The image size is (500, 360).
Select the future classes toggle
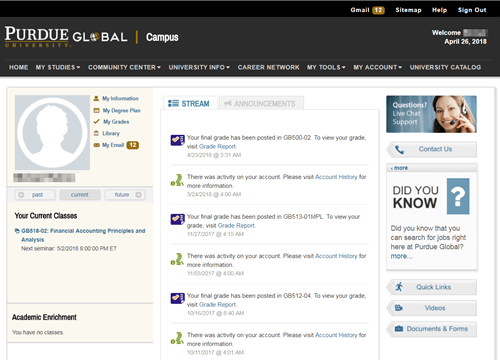125,195
